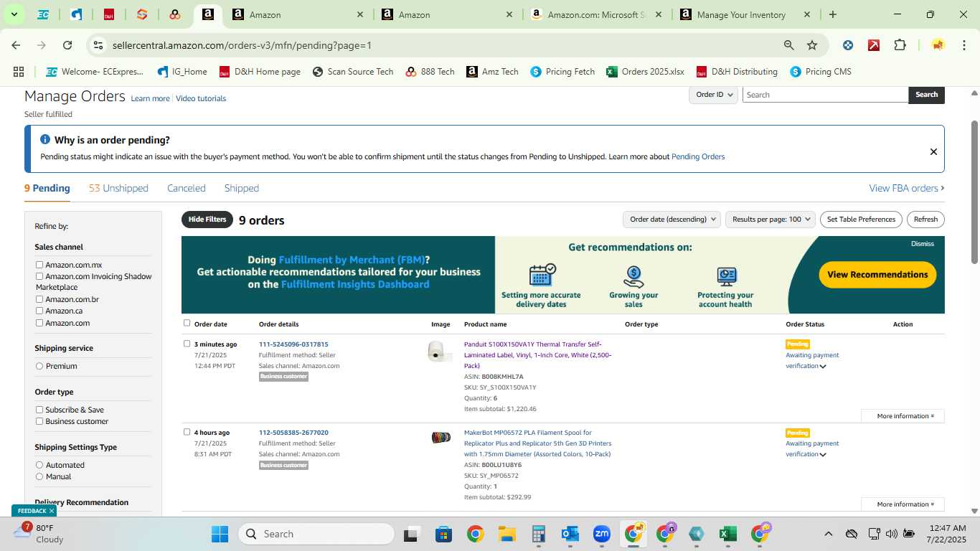
Task: Click the Panduit label product thumbnail
Action: coord(439,352)
